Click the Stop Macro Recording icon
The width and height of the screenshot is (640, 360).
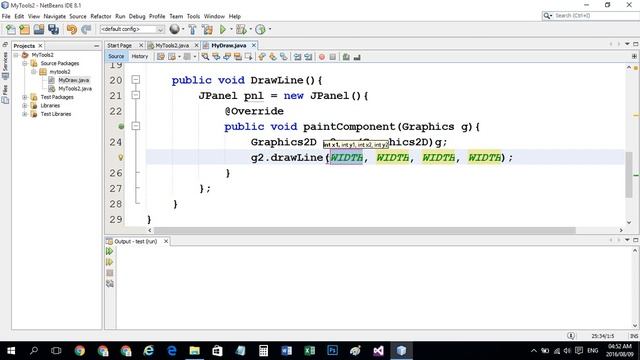[333, 57]
